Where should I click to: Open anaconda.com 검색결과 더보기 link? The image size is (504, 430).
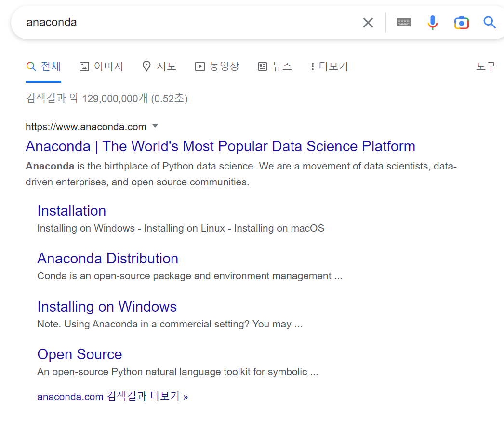pos(112,397)
